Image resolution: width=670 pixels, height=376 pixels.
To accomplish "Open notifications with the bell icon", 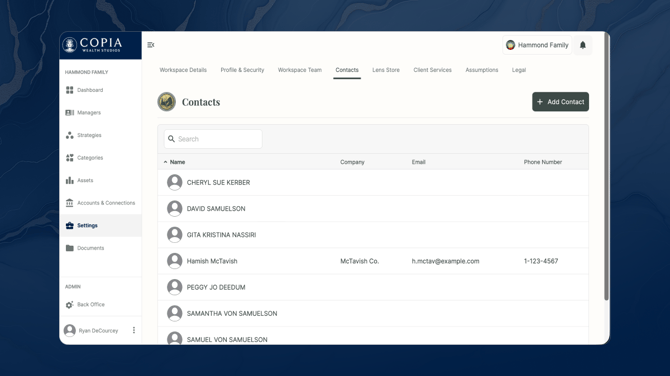I will click(x=582, y=45).
